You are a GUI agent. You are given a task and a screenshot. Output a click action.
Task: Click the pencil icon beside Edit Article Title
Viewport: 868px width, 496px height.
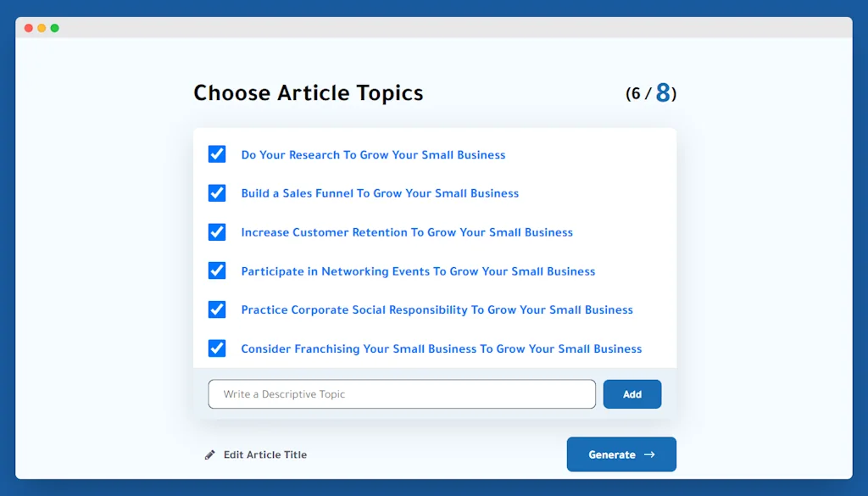coord(210,455)
